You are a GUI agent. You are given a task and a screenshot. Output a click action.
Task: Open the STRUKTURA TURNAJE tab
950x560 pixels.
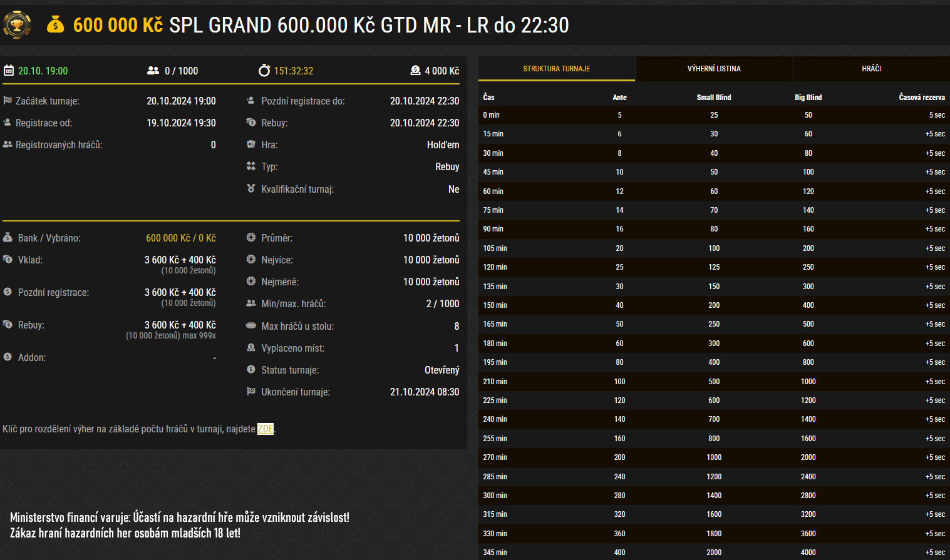coord(557,69)
